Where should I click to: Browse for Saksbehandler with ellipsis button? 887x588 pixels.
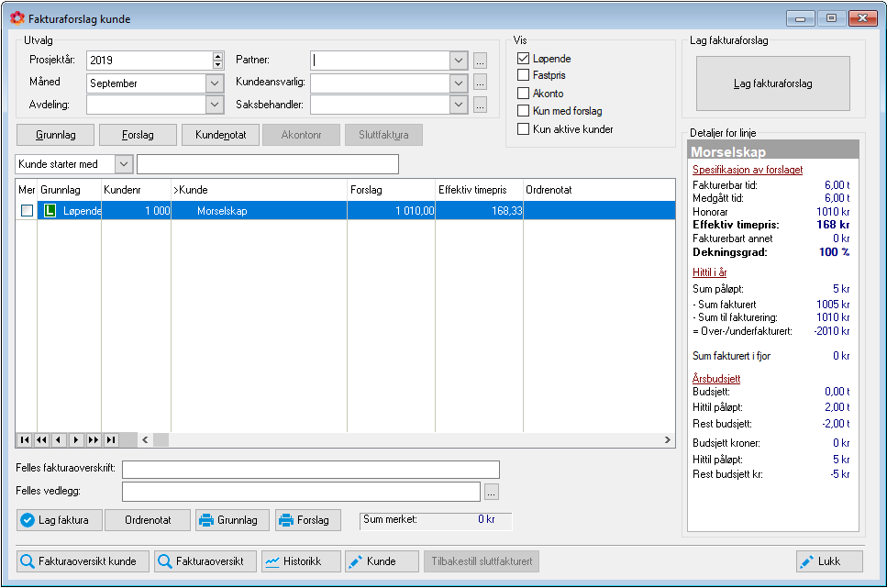point(481,105)
